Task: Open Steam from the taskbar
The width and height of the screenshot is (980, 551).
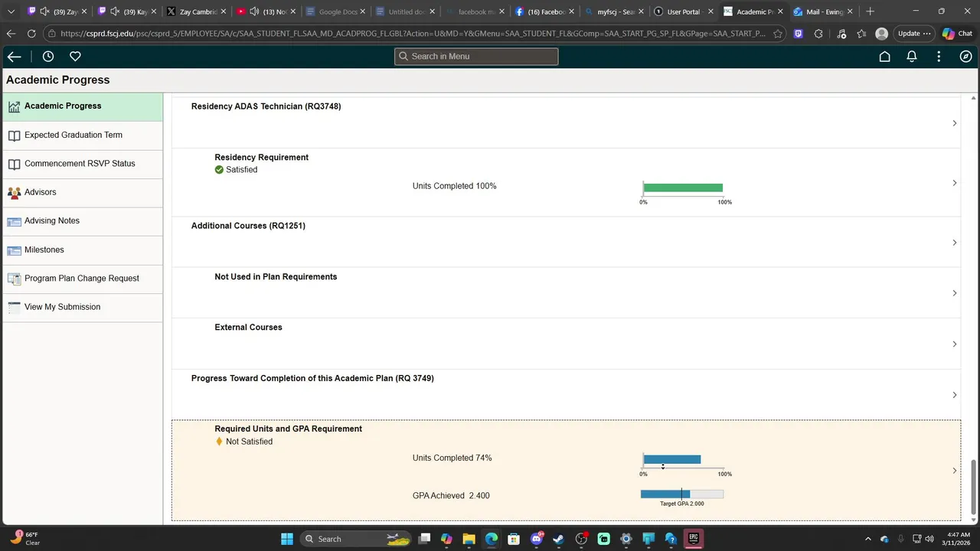Action: point(558,539)
